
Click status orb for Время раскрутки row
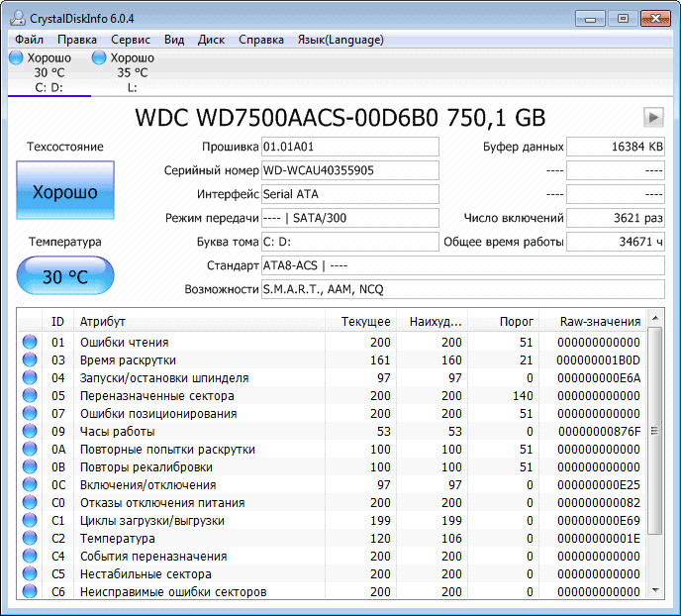click(x=30, y=359)
